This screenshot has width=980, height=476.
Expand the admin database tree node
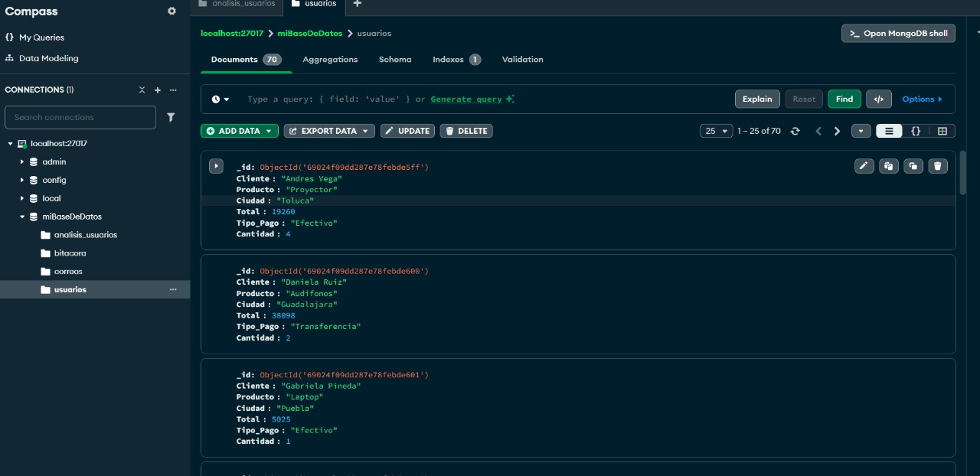[x=22, y=162]
